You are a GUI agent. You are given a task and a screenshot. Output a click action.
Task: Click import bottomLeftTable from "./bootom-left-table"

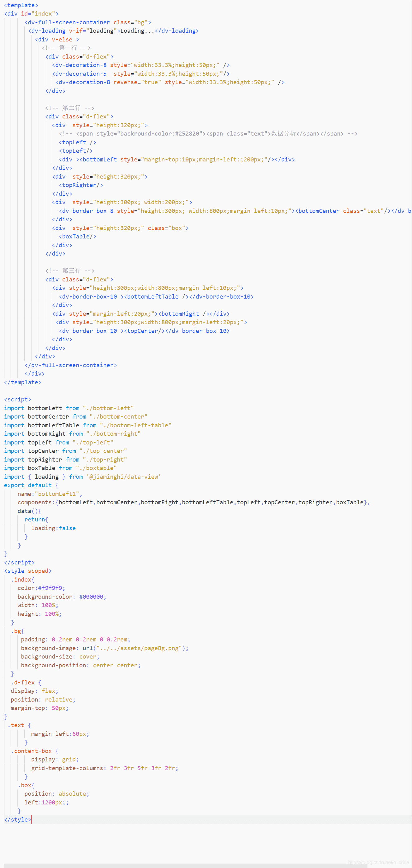[x=88, y=425]
